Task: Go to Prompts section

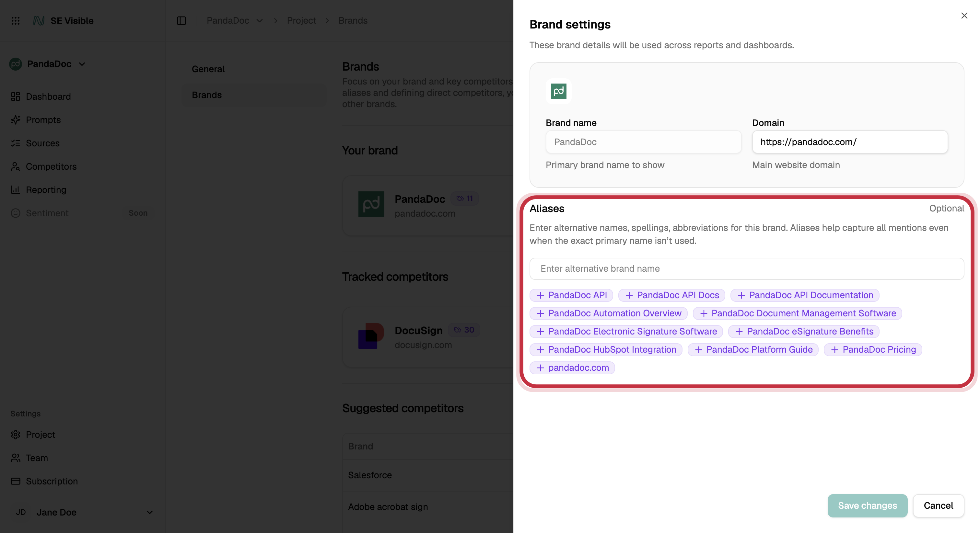Action: (x=43, y=120)
